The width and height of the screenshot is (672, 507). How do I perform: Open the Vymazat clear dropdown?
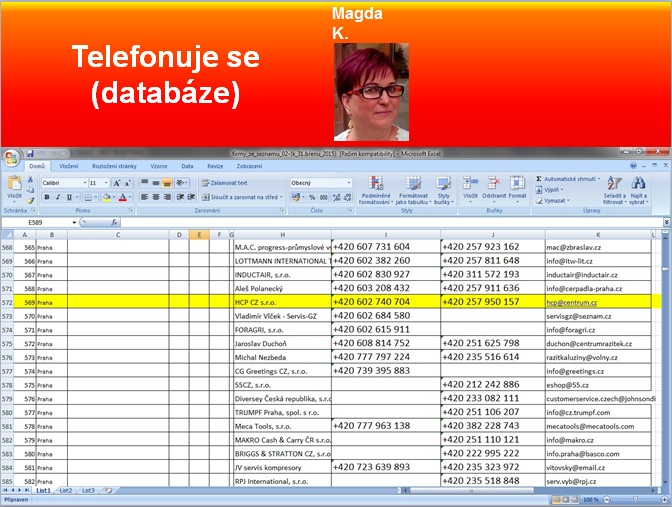(553, 200)
